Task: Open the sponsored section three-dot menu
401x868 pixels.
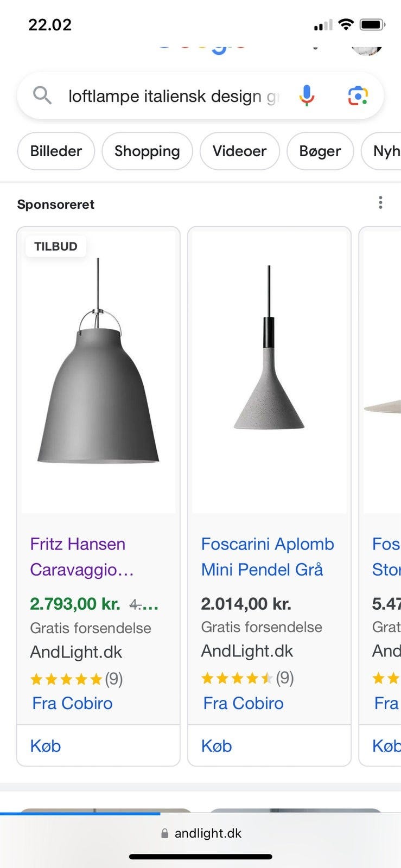Action: tap(380, 202)
